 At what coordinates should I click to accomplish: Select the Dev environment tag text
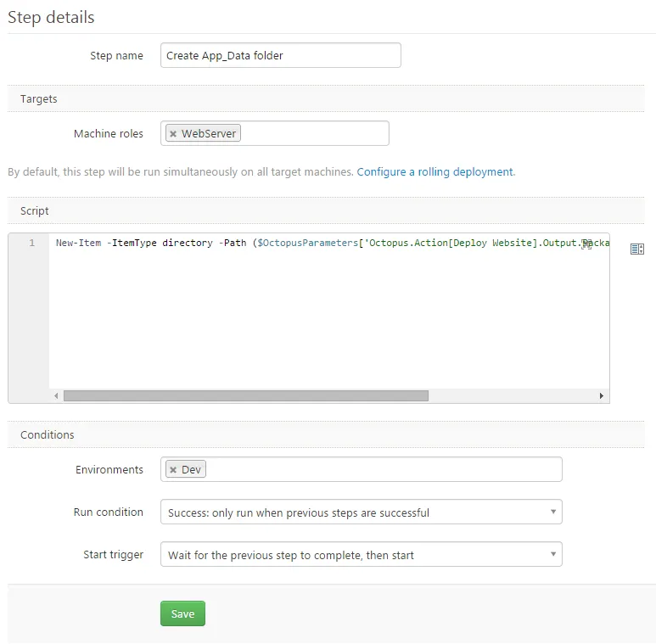click(191, 470)
